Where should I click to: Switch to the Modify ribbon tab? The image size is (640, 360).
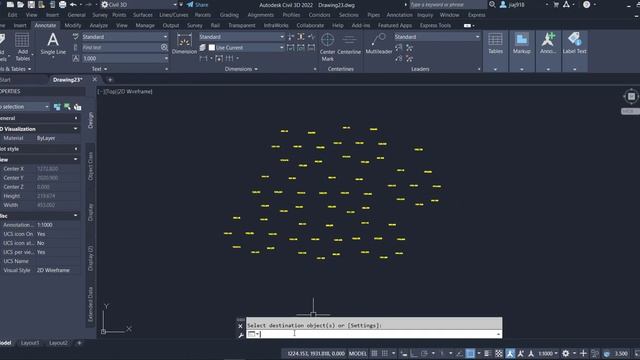point(73,25)
